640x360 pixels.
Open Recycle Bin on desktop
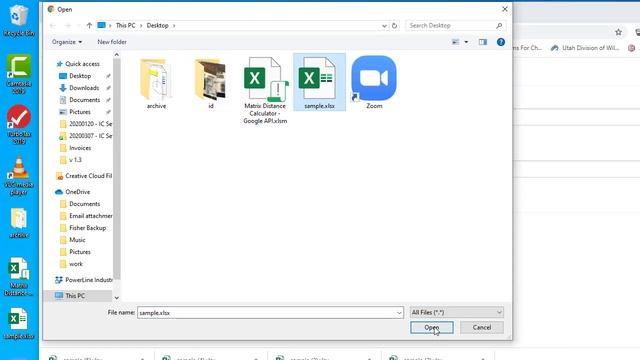(18, 20)
